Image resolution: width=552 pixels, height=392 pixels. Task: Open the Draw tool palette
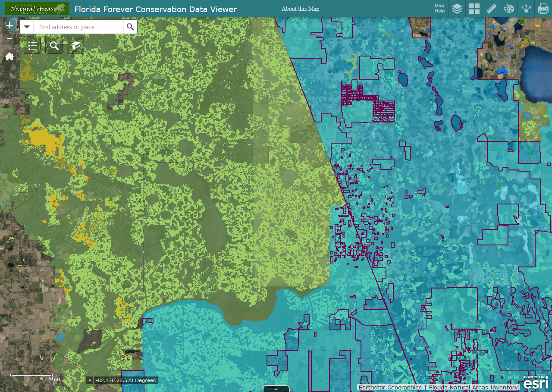pos(508,9)
